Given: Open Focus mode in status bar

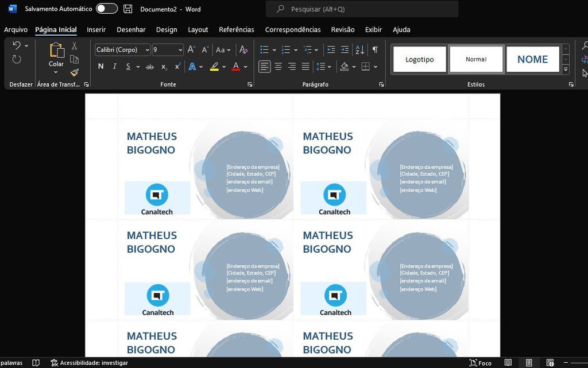Looking at the screenshot, I should pyautogui.click(x=481, y=363).
